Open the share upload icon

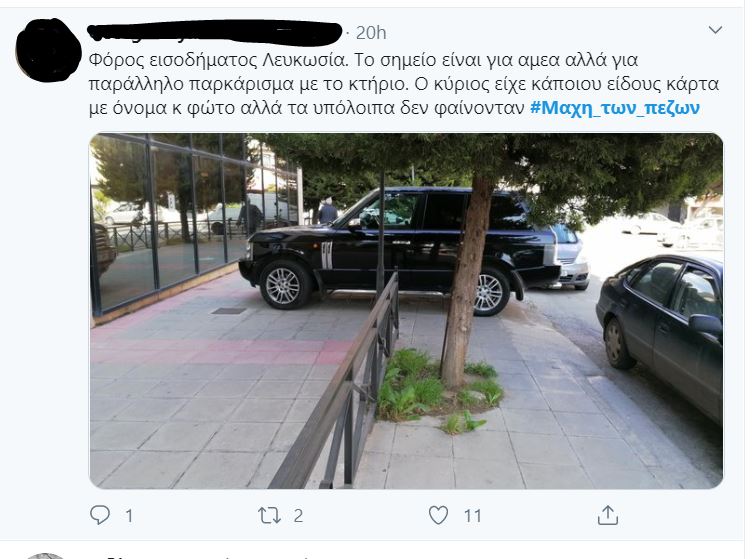point(608,515)
